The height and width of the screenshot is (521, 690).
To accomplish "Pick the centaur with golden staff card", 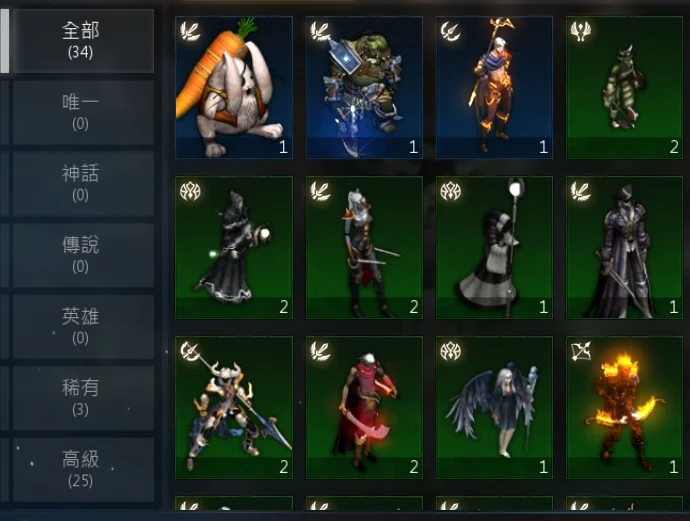I will coord(494,87).
